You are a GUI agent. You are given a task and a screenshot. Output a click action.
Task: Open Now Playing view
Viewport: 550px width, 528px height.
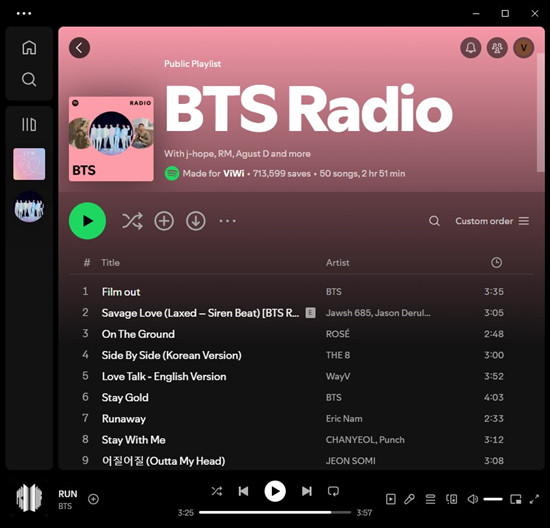point(390,499)
